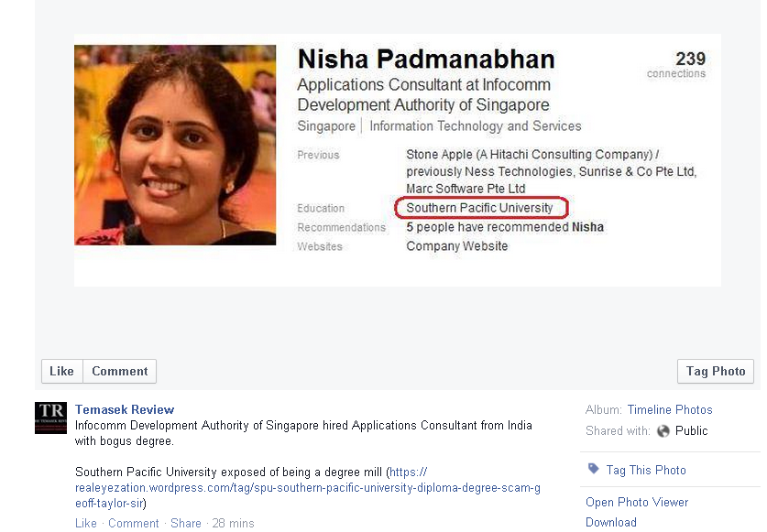
Task: Click the profile photo in the image
Action: click(175, 146)
